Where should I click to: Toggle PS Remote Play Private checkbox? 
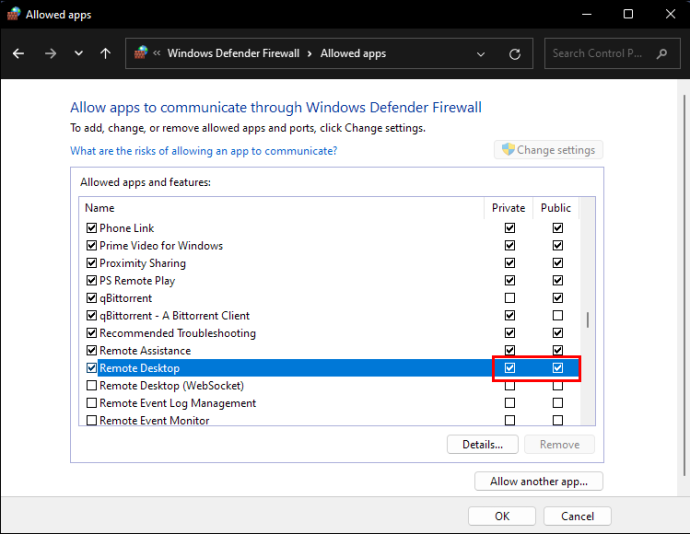510,280
